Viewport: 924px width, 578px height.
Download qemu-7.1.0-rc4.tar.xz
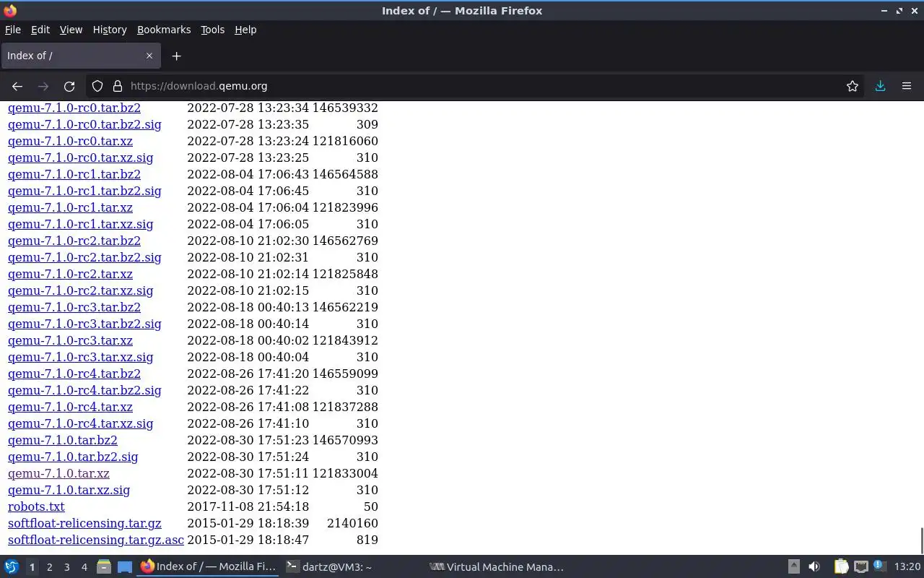tap(70, 407)
